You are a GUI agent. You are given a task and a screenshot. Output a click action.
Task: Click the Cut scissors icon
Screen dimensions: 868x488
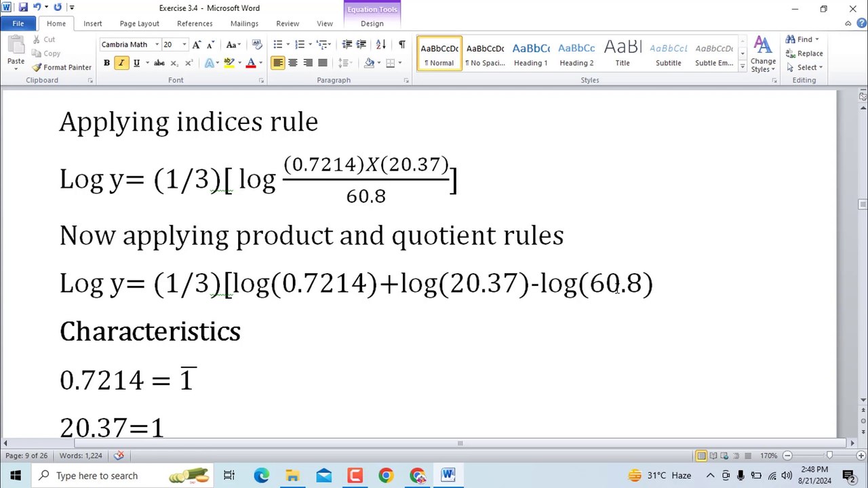(x=37, y=39)
